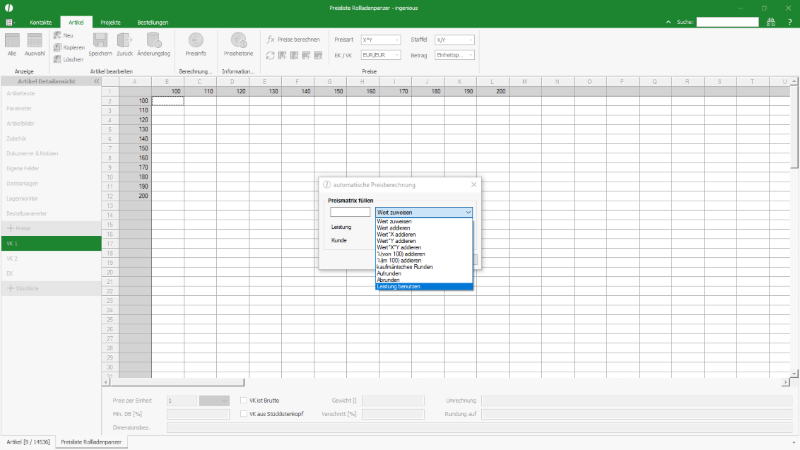
Task: Choose Wert*X addieren option
Action: tap(424, 235)
